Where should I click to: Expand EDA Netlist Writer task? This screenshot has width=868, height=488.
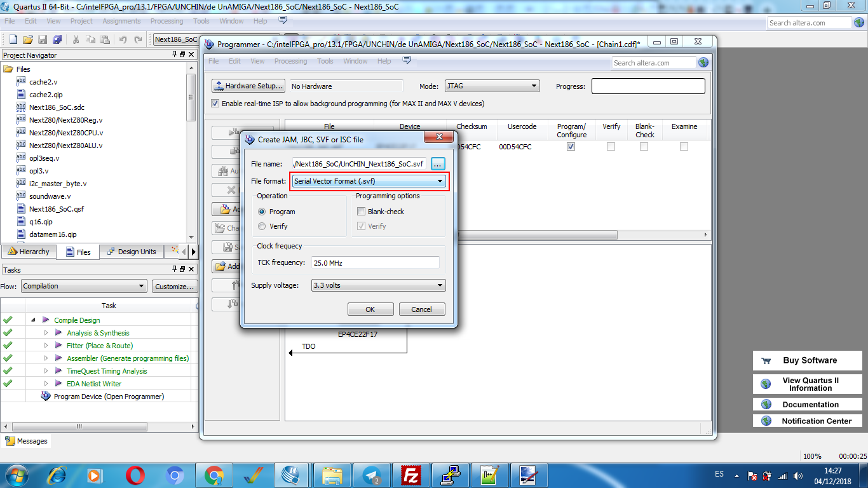pos(46,384)
